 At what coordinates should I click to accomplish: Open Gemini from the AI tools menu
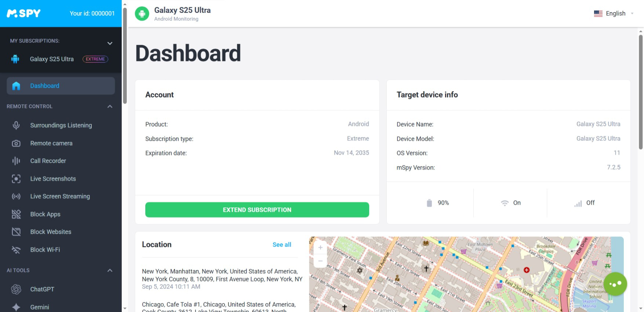point(40,307)
